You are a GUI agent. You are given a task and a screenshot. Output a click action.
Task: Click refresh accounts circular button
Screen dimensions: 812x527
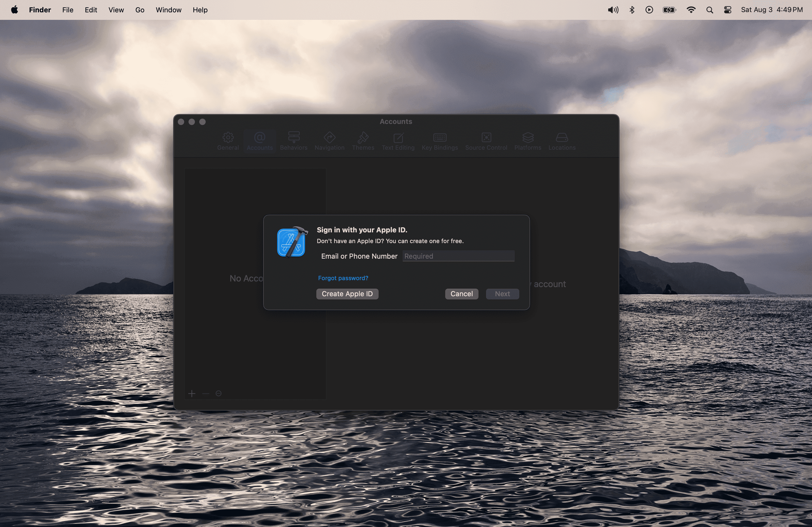pyautogui.click(x=218, y=393)
